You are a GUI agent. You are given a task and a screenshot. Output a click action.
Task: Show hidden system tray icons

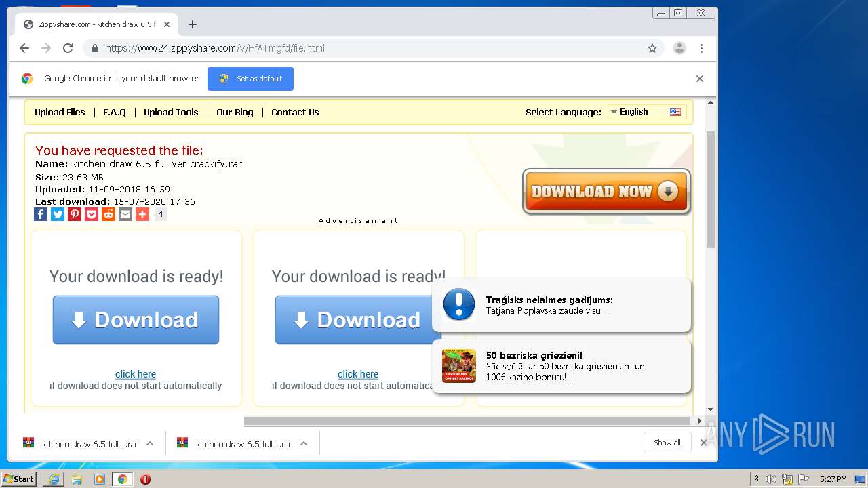[x=756, y=479]
